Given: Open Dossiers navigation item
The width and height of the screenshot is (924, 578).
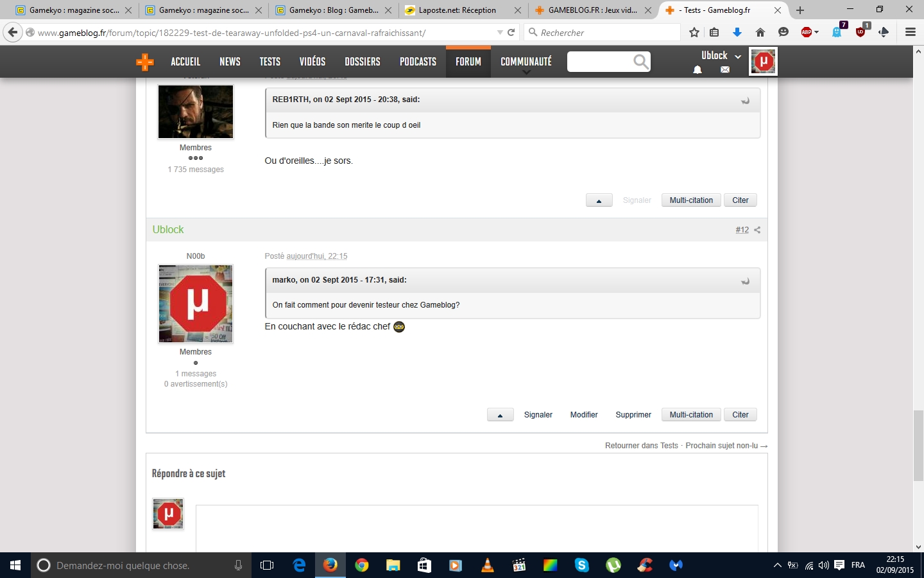Looking at the screenshot, I should pos(363,62).
